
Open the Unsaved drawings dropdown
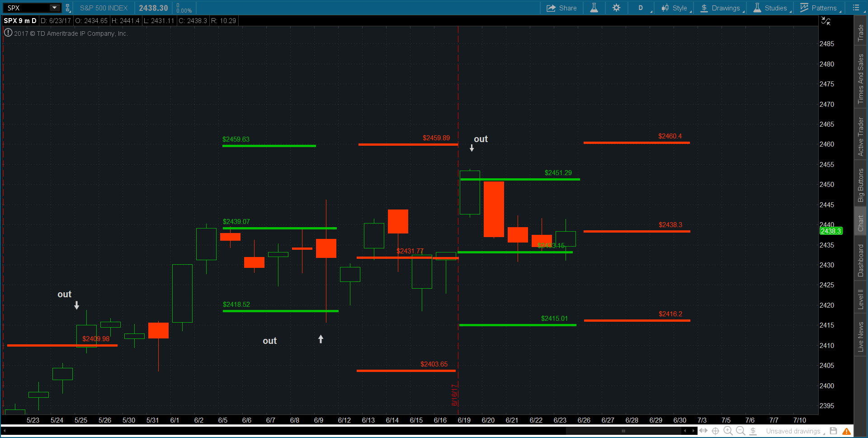coord(795,431)
